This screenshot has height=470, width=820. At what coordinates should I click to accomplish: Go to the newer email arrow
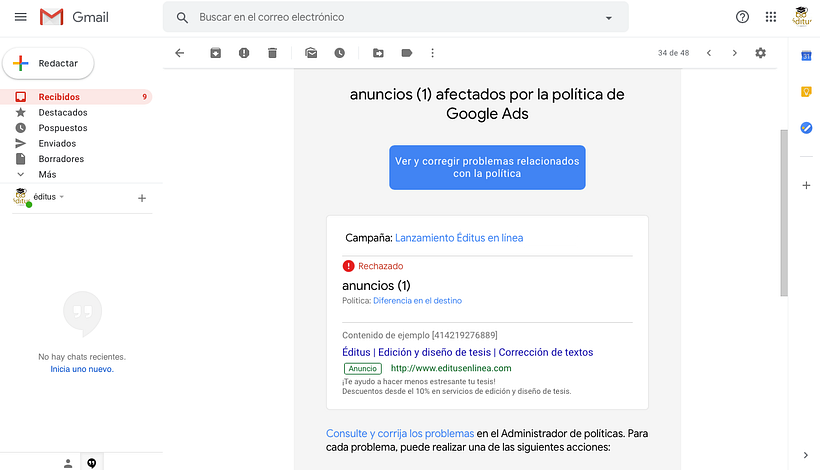(x=709, y=53)
